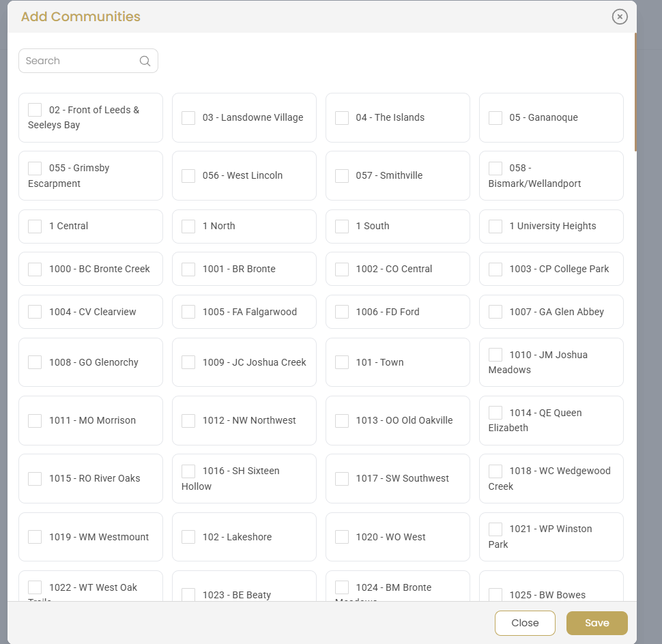
Task: Enable 058 - Bismark/Wellandport
Action: click(495, 167)
